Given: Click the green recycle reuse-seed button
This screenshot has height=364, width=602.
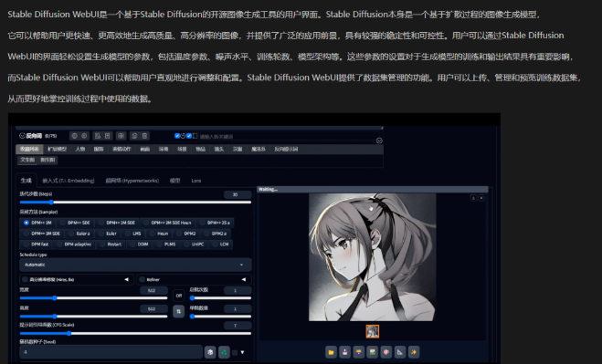Looking at the screenshot, I should point(224,352).
